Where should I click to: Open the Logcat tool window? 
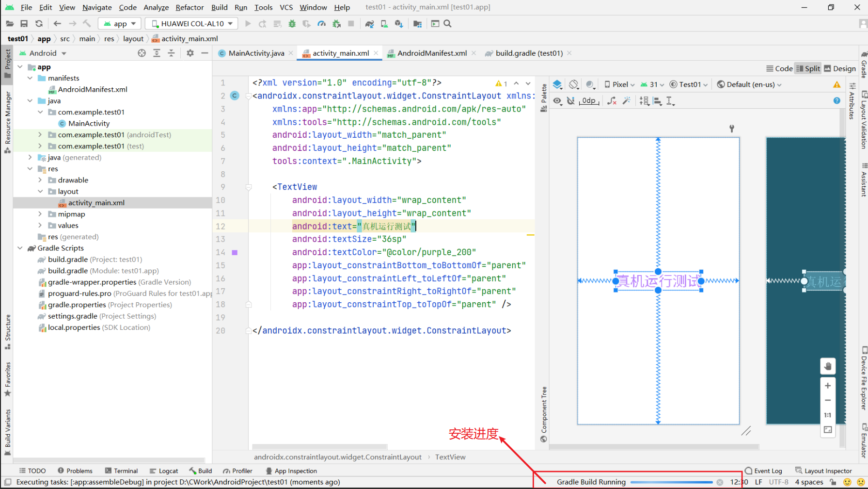[164, 471]
